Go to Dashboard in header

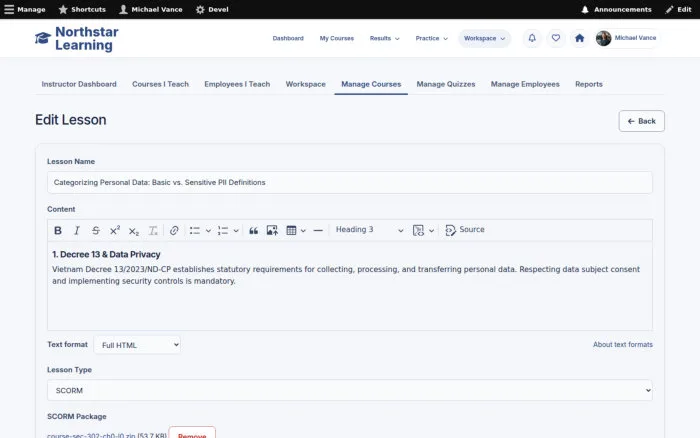288,38
